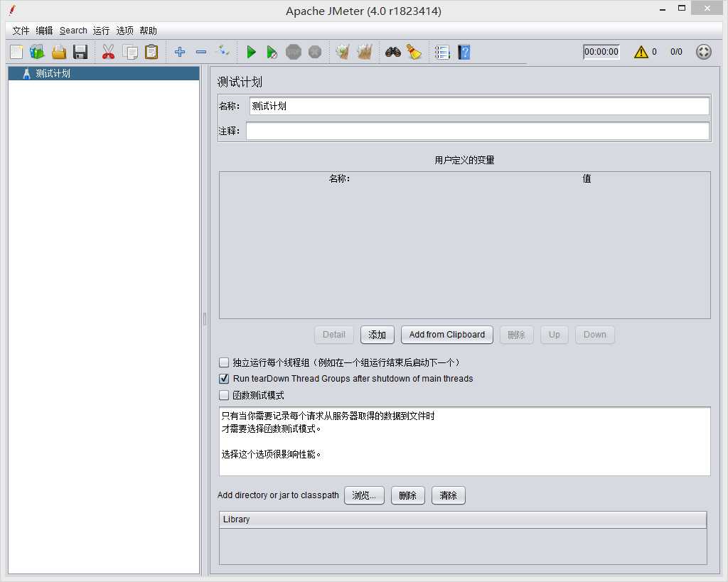The width and height of the screenshot is (728, 582).
Task: Click the 删除 button under variables table
Action: pos(516,335)
